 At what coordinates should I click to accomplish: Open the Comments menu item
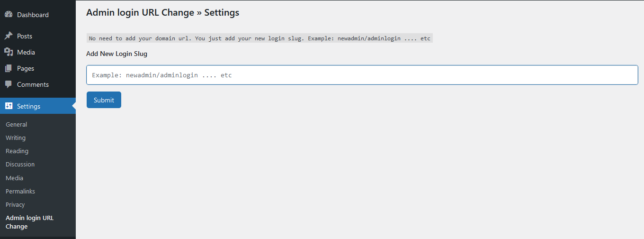pos(33,84)
